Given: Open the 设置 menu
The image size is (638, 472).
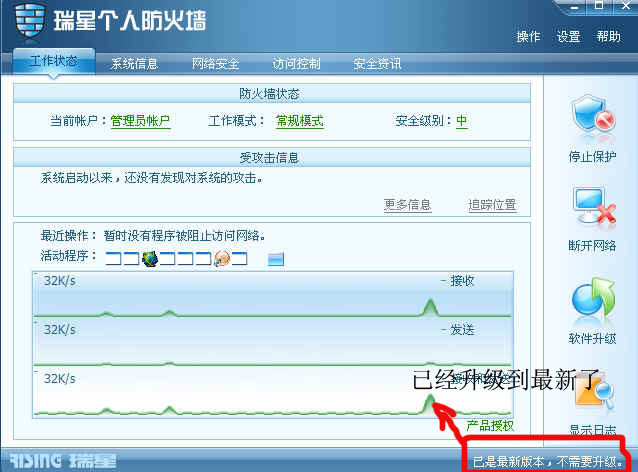Looking at the screenshot, I should 568,37.
